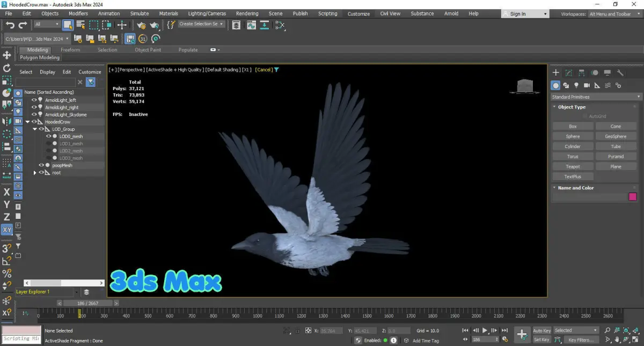
Task: Open Schematic View icon in toolbar
Action: (279, 25)
